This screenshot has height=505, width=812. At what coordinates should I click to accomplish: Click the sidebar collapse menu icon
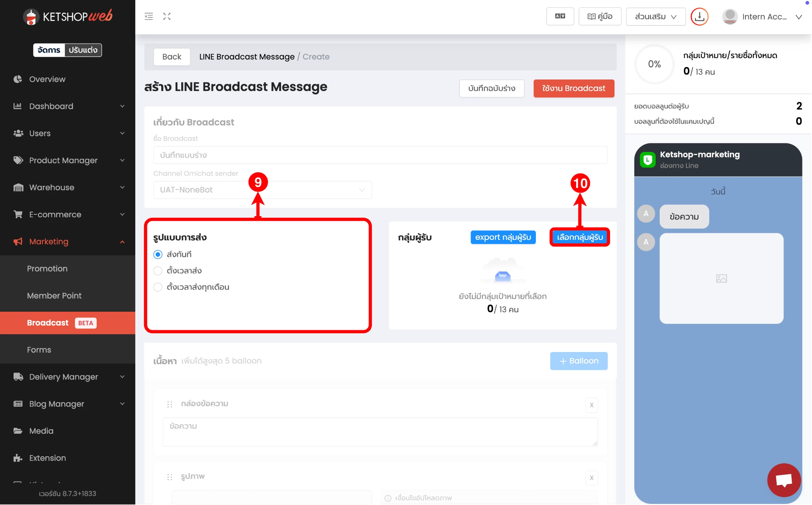pyautogui.click(x=149, y=16)
